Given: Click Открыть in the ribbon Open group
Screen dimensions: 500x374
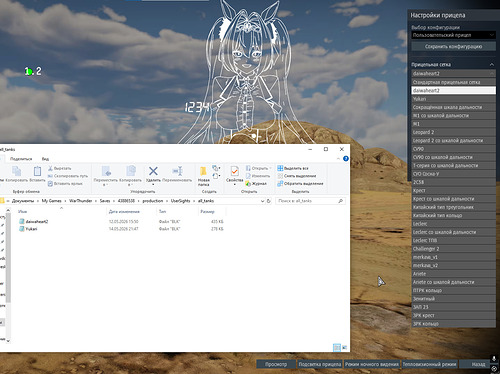Looking at the screenshot, I should pos(257,168).
